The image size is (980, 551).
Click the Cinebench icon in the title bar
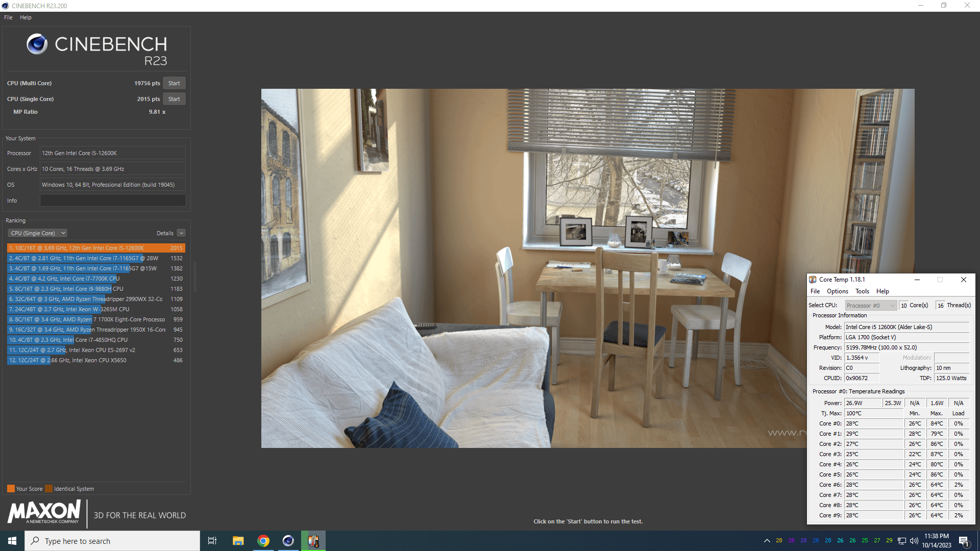point(6,6)
